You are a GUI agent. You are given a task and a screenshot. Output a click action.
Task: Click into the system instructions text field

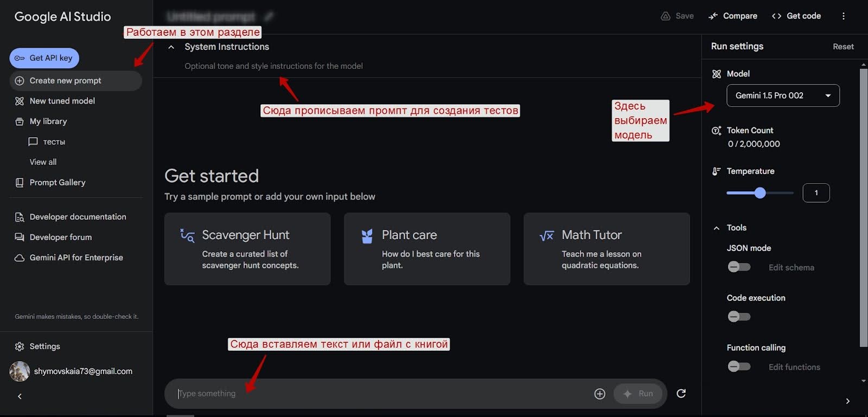click(x=273, y=66)
